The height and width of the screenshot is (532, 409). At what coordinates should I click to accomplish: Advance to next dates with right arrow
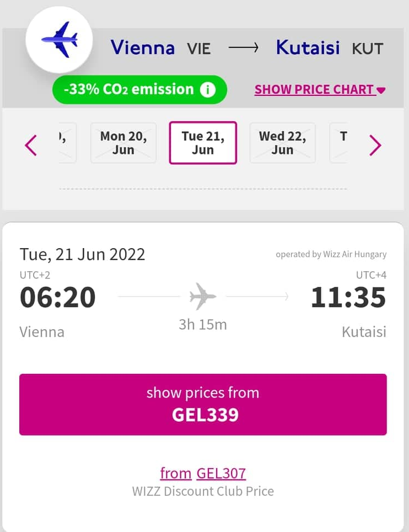pyautogui.click(x=375, y=145)
